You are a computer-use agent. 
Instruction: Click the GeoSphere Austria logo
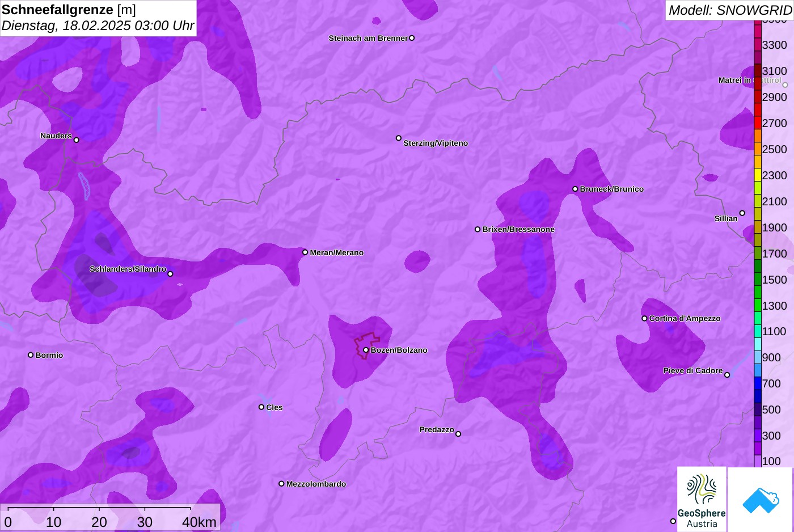pos(702,500)
